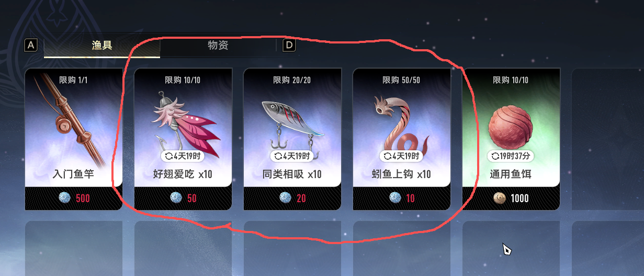Open the 物资 tab
644x276 pixels.
(x=218, y=46)
